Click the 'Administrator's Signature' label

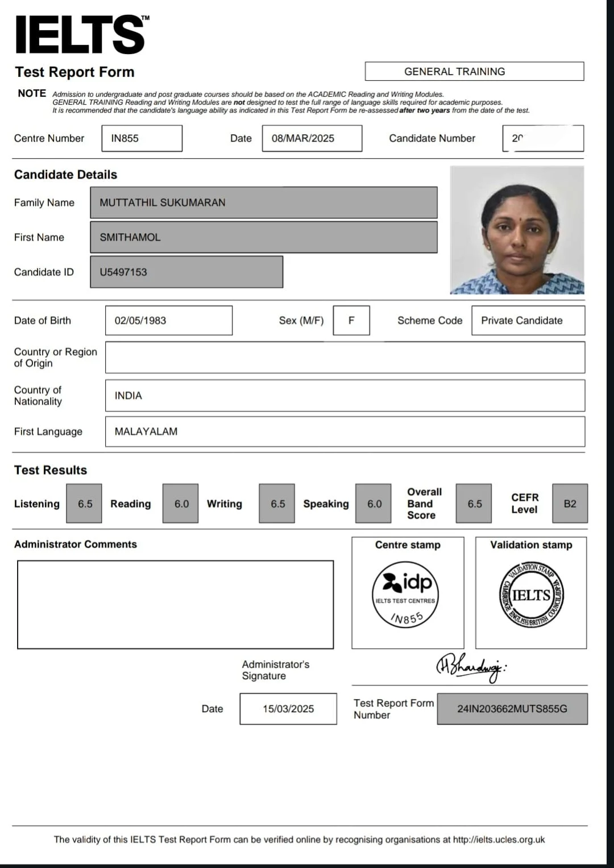[x=276, y=670]
